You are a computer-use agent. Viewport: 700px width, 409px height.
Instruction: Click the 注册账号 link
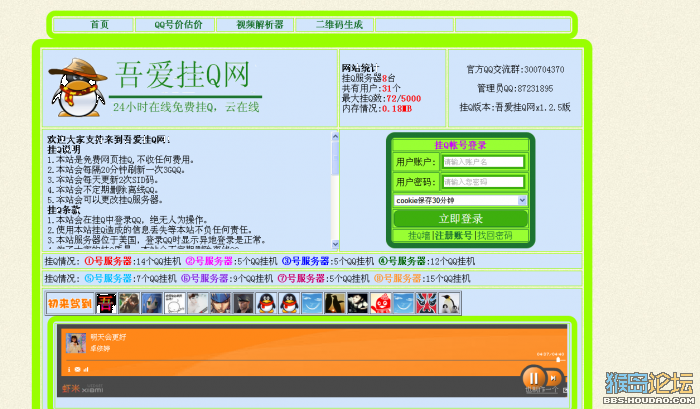coord(453,235)
